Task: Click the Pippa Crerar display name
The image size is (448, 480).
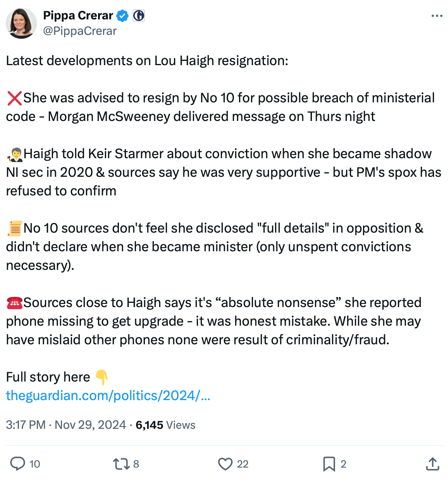Action: (78, 16)
